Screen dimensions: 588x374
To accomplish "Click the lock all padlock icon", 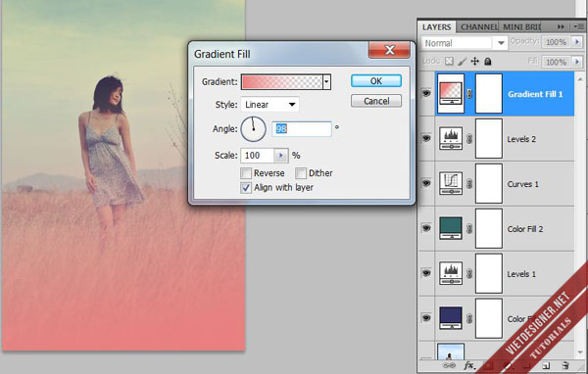I will click(487, 62).
